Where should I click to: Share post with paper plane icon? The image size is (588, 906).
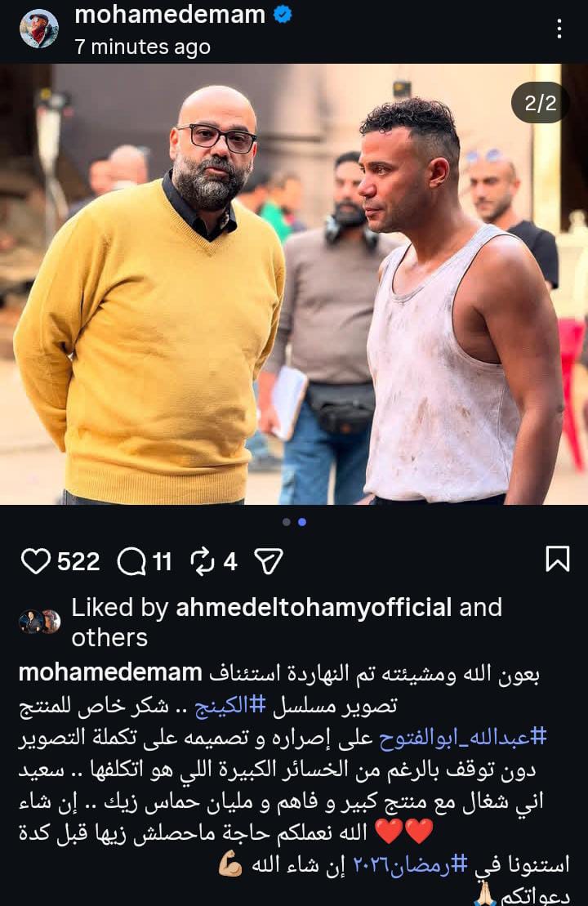pos(269,561)
